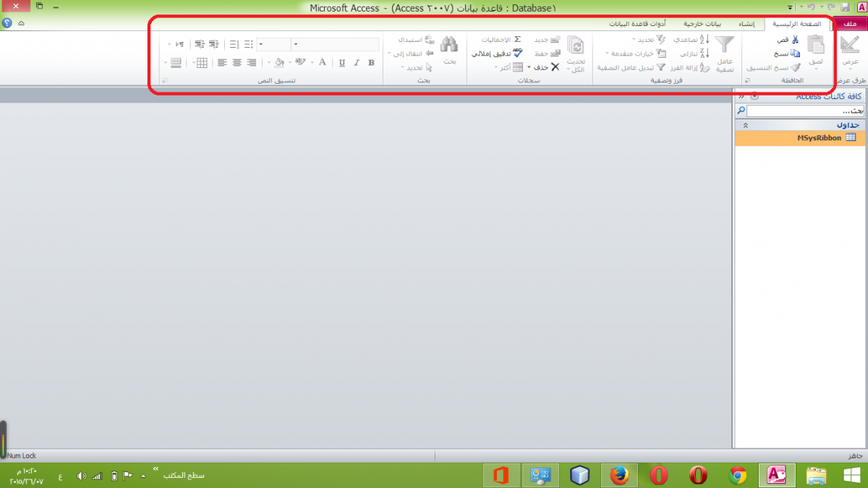The width and height of the screenshot is (868, 488).
Task: Open the font name dropdown
Action: [295, 44]
